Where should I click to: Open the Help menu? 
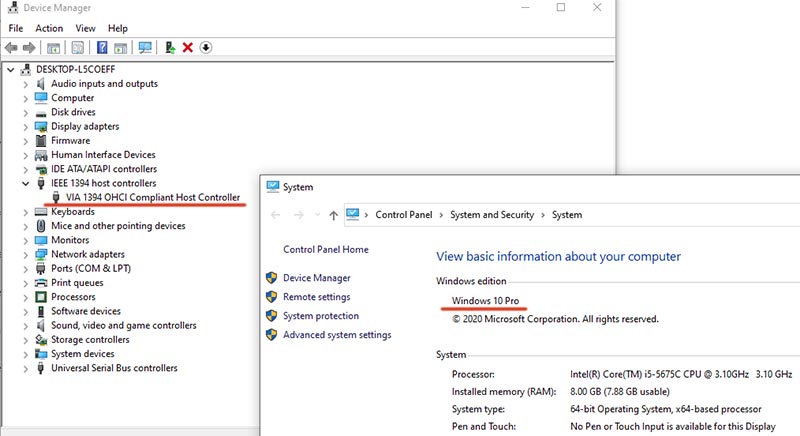pos(118,29)
